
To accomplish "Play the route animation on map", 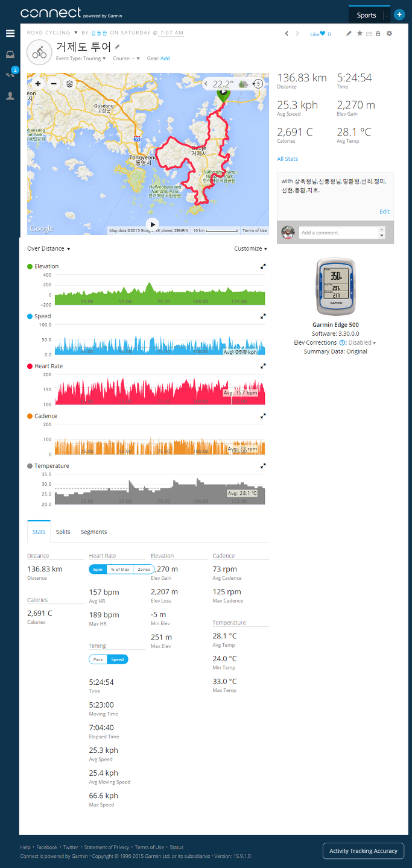I will tap(153, 224).
